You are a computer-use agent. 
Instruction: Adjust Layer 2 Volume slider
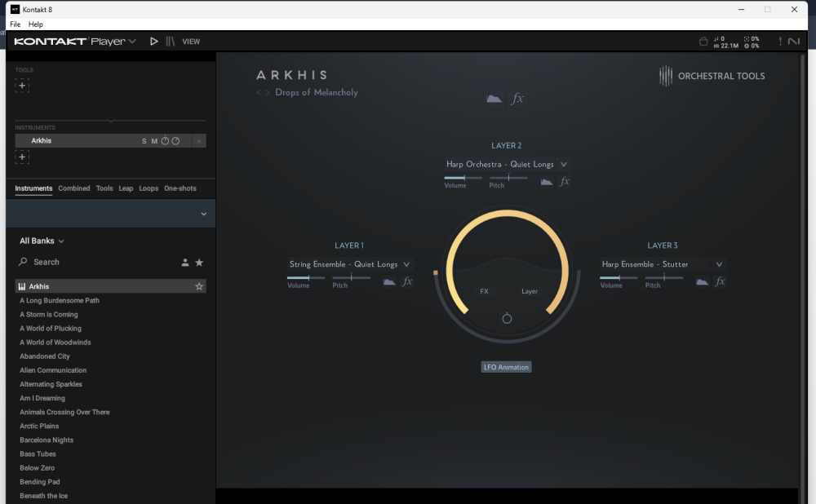(463, 178)
